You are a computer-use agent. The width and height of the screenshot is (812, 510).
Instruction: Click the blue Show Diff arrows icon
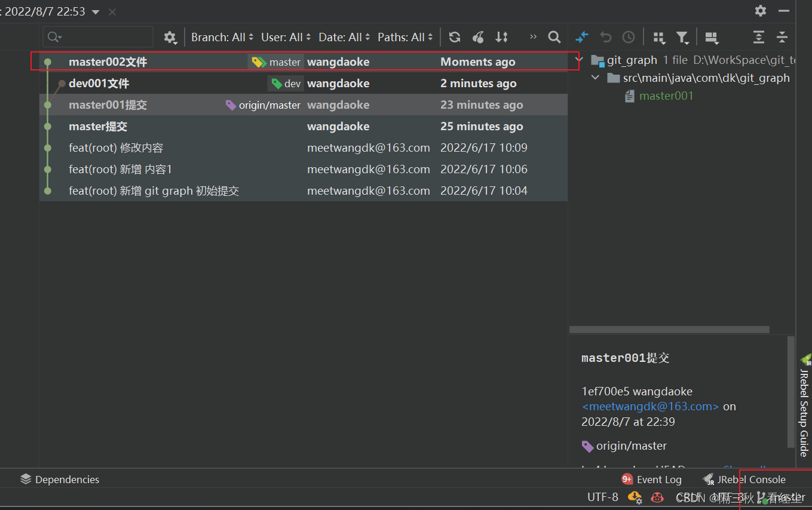pos(582,37)
